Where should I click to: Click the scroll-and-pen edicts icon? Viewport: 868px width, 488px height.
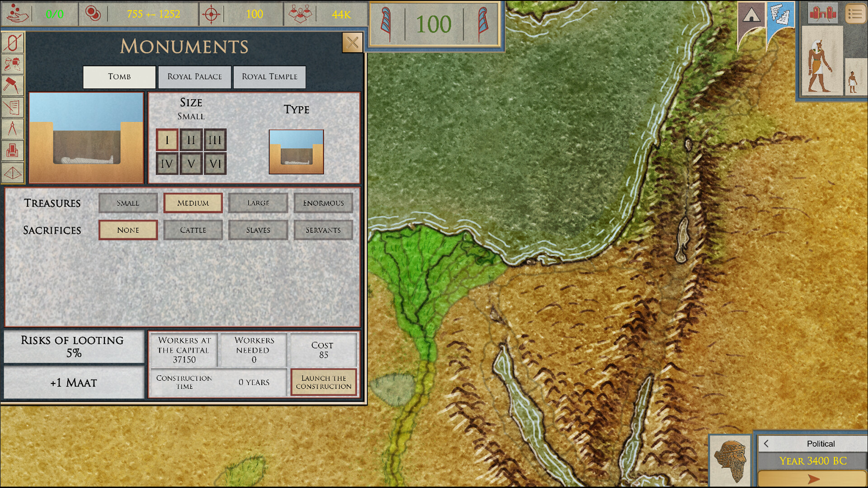(x=13, y=107)
